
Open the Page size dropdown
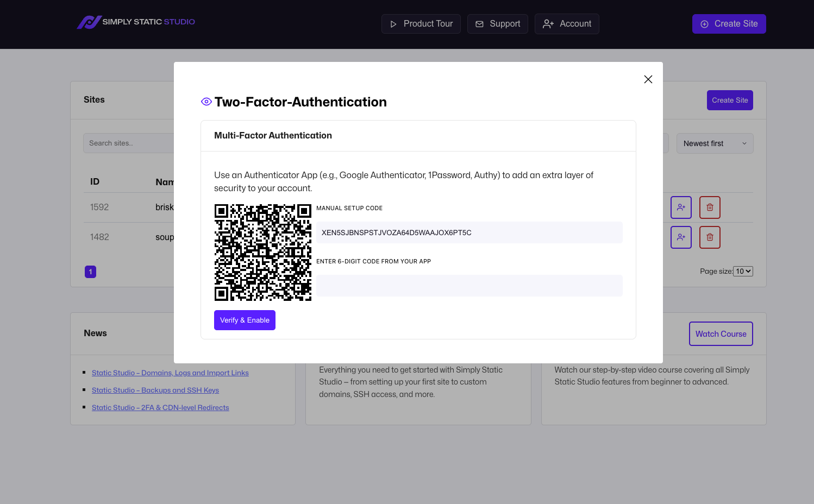743,271
